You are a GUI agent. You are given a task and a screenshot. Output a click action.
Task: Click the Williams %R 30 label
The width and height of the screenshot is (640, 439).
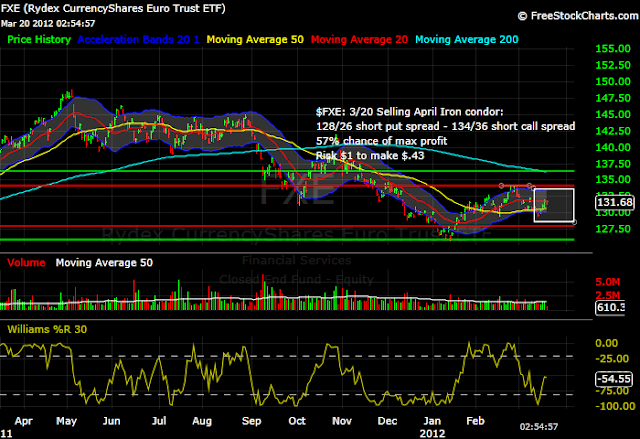[47, 329]
